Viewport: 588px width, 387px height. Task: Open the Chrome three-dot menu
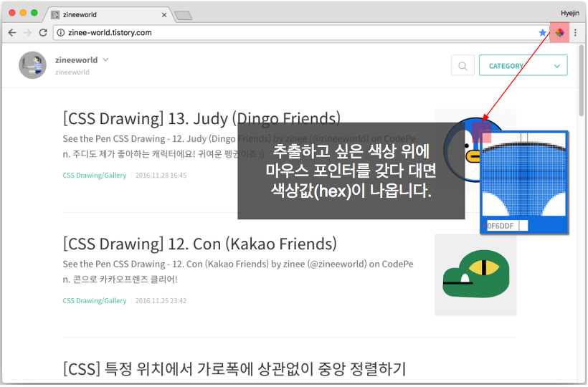[x=575, y=32]
